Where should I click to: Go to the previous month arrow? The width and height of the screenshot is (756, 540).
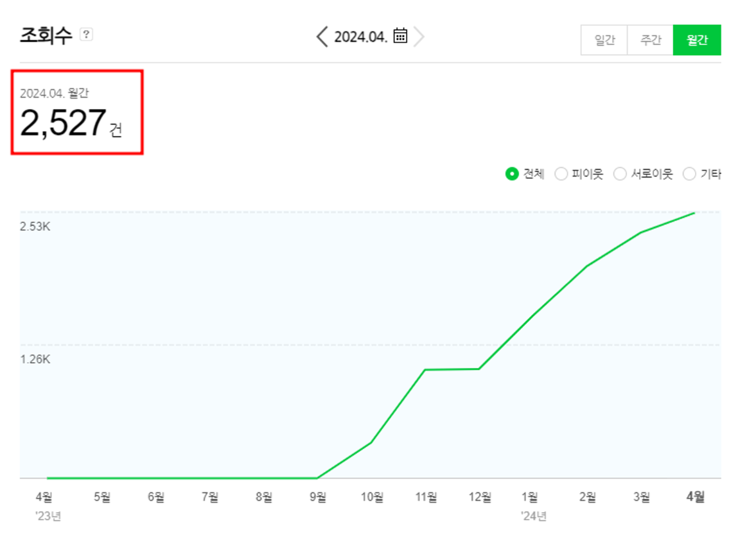pyautogui.click(x=322, y=37)
